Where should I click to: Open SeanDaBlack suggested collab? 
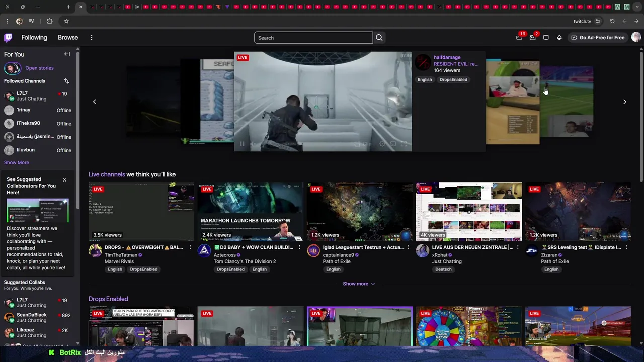pos(38,318)
